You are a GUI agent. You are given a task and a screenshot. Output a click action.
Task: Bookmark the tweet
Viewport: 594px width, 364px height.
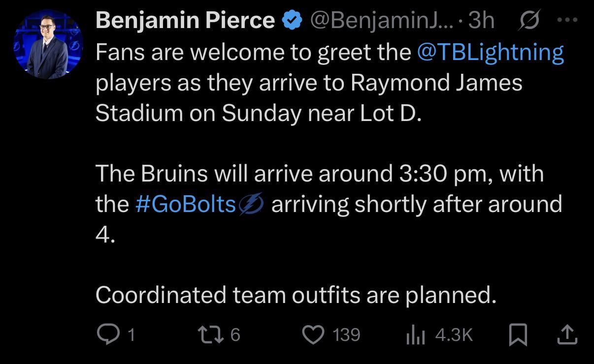[x=519, y=334]
